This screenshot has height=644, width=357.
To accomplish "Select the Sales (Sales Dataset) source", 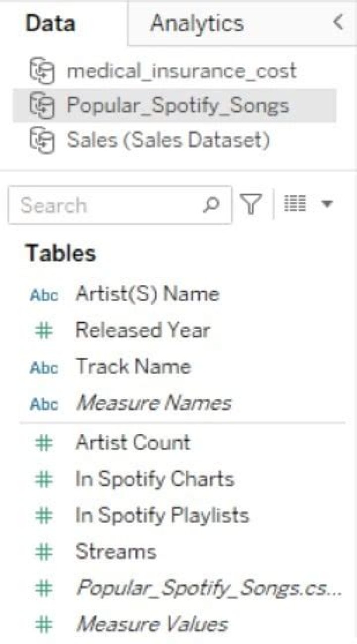I will (x=169, y=141).
